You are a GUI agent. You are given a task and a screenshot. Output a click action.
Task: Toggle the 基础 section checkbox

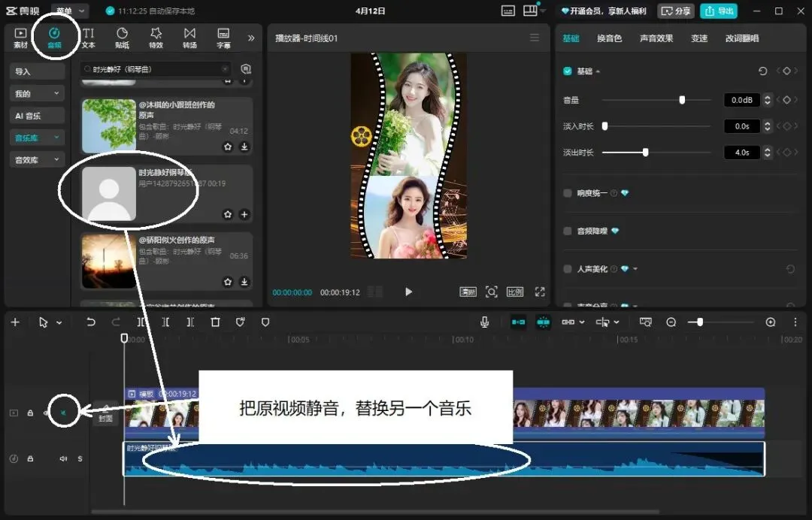(x=568, y=71)
